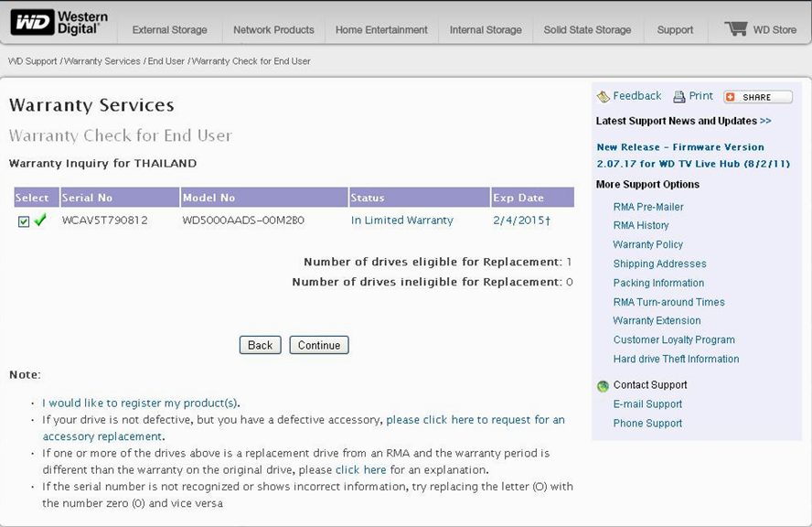Uncheck the drive WCAV5T790812 select checkbox
The width and height of the screenshot is (812, 527).
[x=24, y=221]
